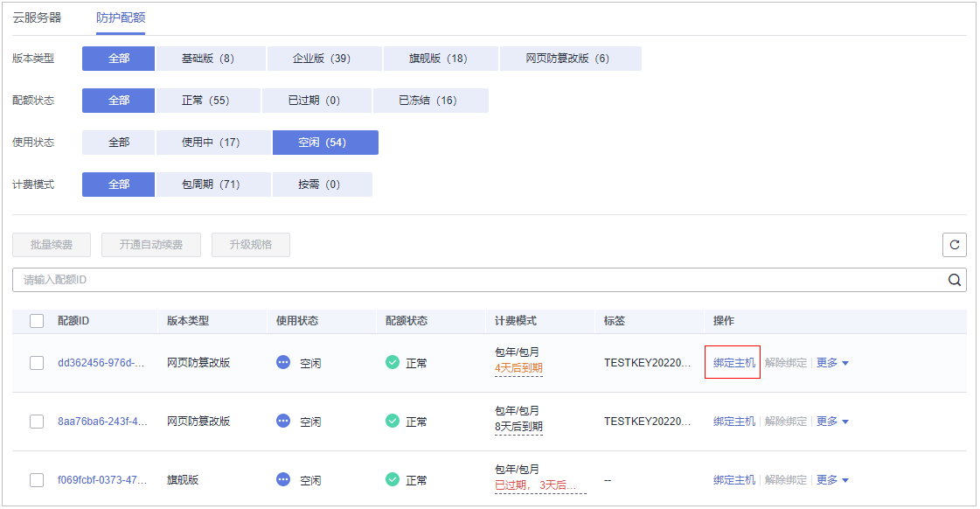Click 绑定主机 link in the first row
The width and height of the screenshot is (980, 509).
tap(733, 362)
